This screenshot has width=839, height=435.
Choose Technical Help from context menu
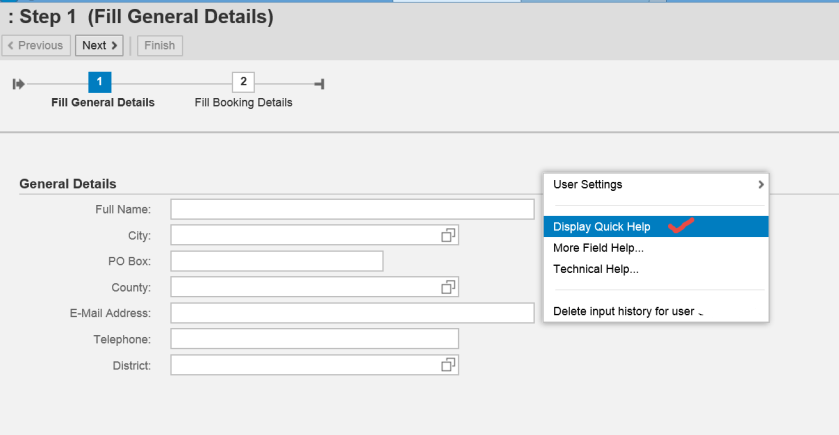point(595,269)
